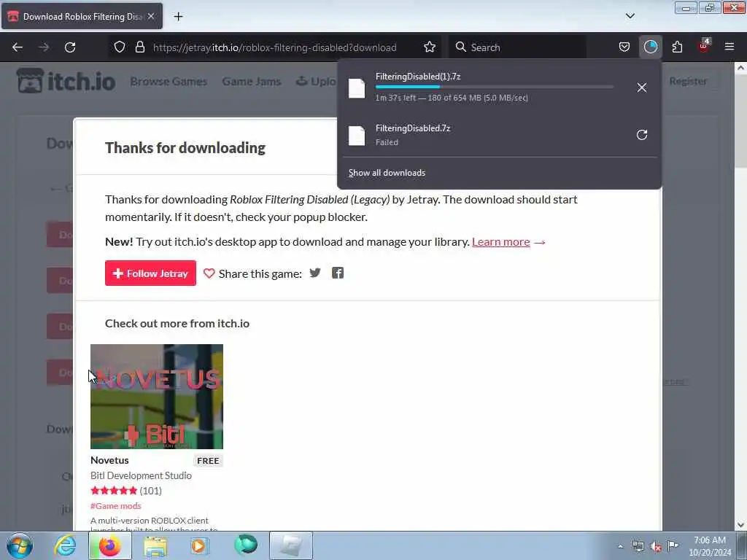Open the Novetus game thumbnail
This screenshot has width=747, height=560.
(157, 397)
